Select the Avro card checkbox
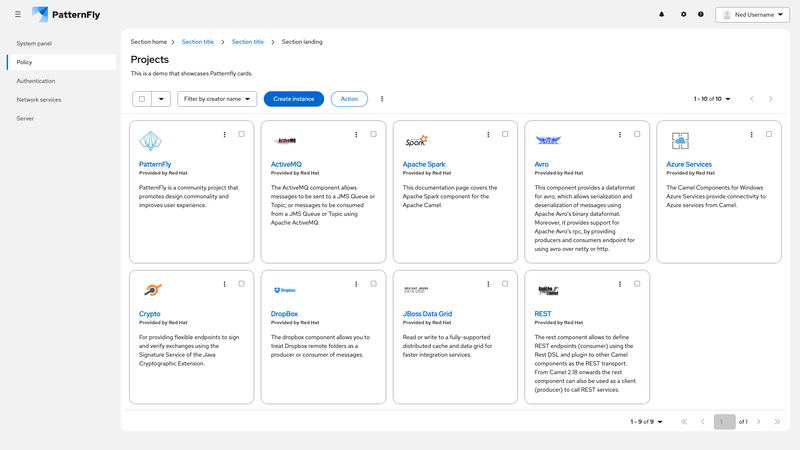Screen dimensions: 800x450 637,134
